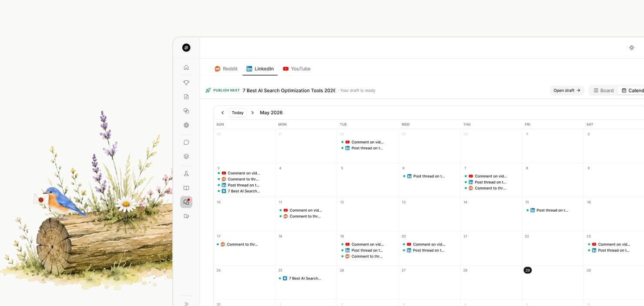Open LinkedIn Post thread event on May 20

[424, 250]
